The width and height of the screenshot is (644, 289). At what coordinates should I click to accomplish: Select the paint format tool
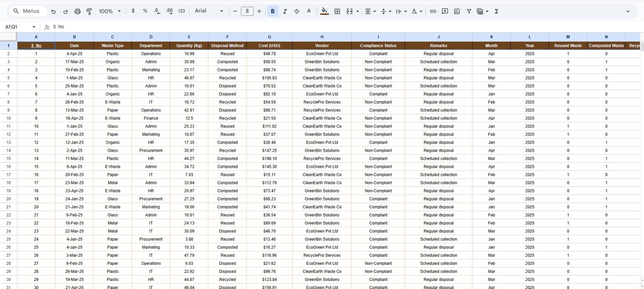click(x=89, y=11)
